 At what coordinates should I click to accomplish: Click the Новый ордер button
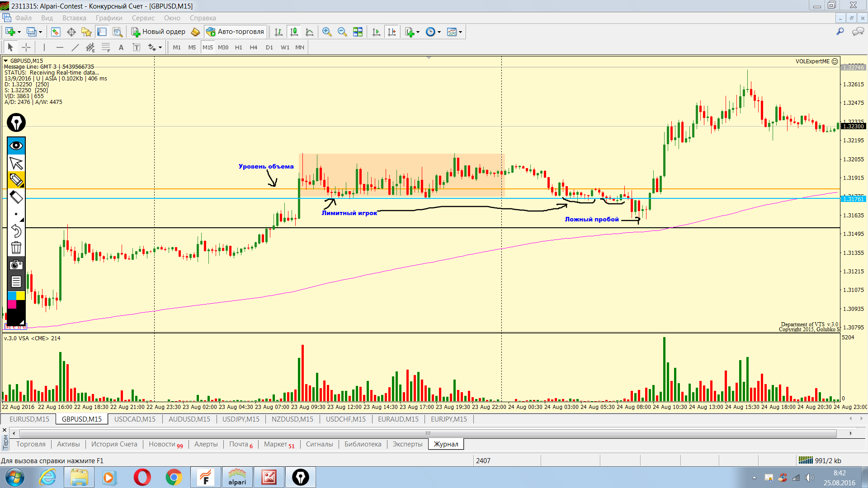coord(159,32)
